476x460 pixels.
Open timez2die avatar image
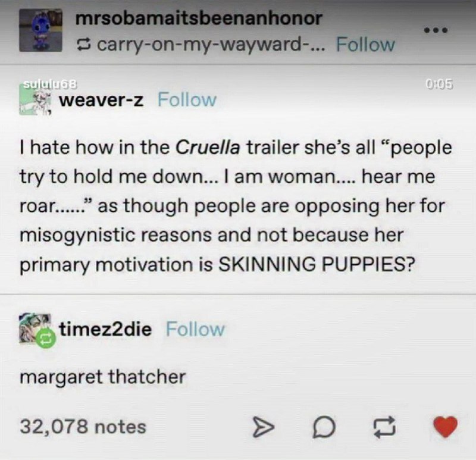click(35, 328)
